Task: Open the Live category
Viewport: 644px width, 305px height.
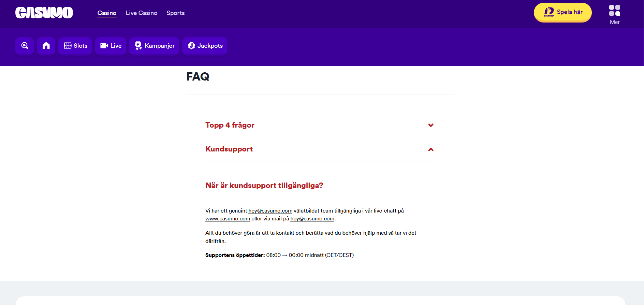Action: (111, 46)
